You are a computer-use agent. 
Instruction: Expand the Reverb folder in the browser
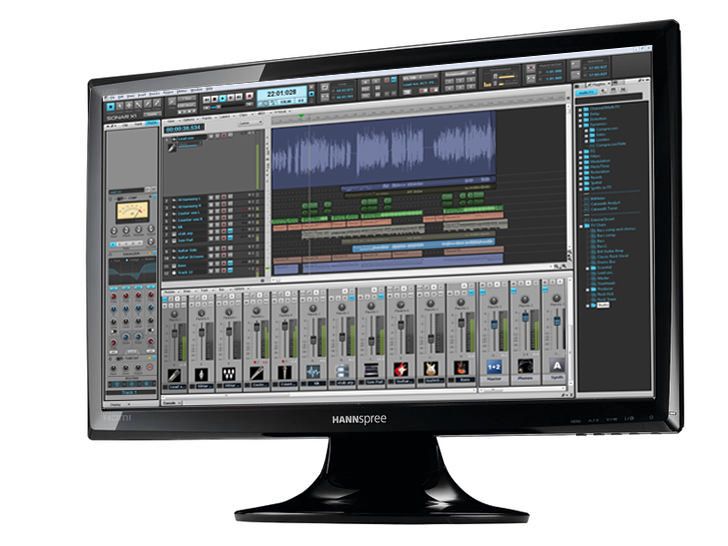(x=580, y=179)
